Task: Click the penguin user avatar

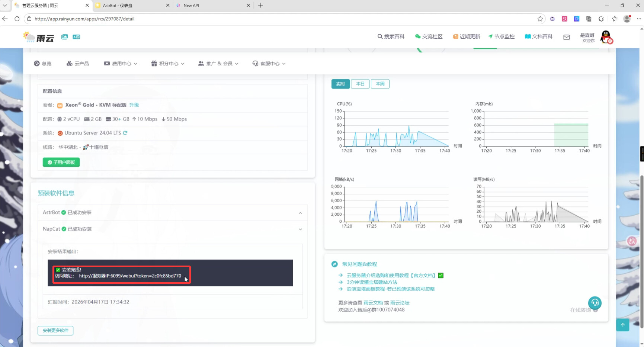Action: pos(606,37)
